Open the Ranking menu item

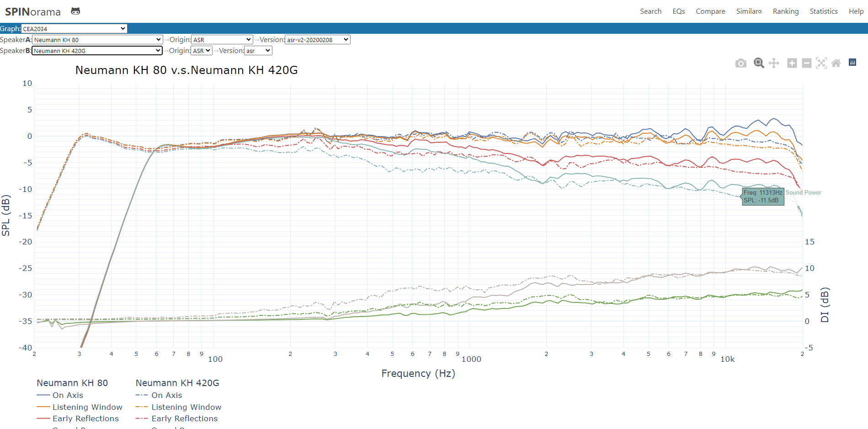[x=786, y=11]
